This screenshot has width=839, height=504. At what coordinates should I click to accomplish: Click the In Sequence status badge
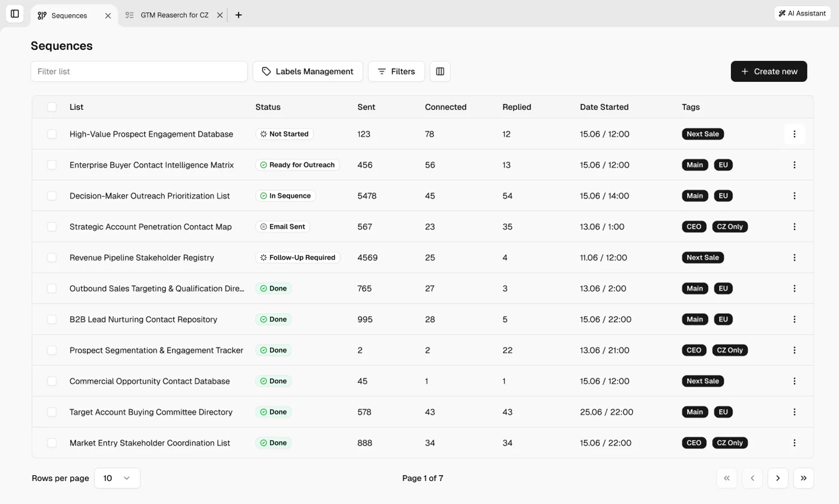[285, 196]
